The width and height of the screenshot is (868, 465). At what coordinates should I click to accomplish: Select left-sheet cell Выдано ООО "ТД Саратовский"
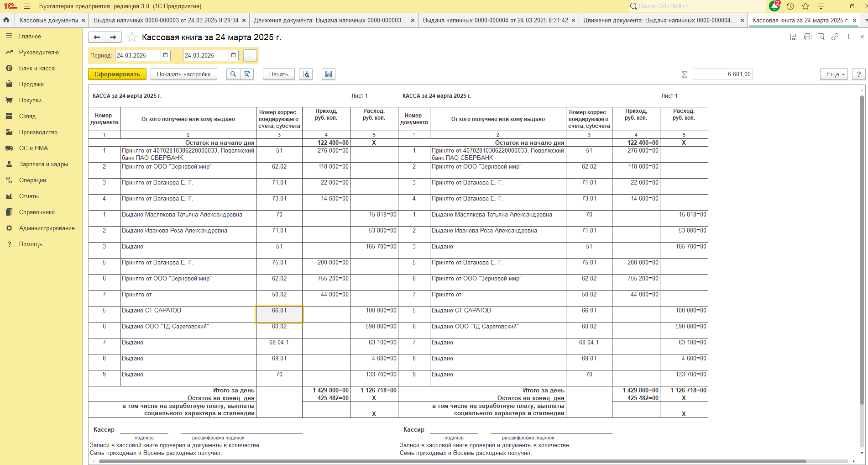click(x=188, y=330)
